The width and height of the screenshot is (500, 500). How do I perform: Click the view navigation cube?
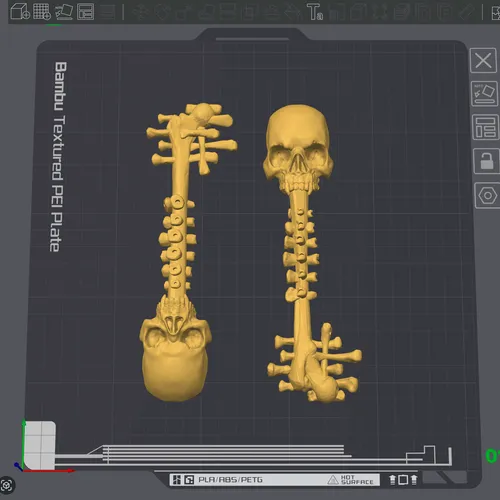39,445
